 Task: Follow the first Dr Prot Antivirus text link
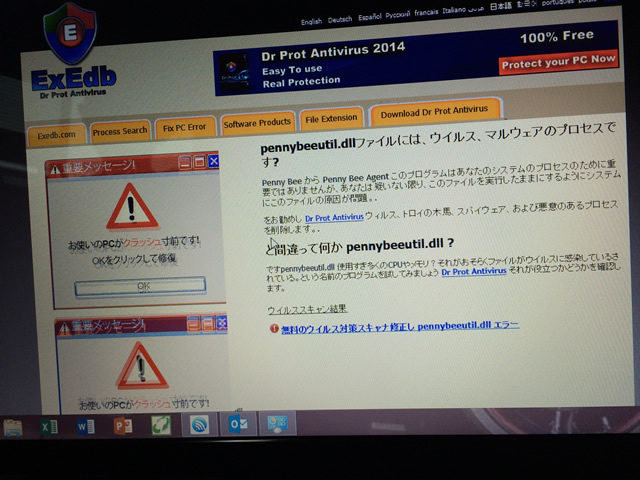click(x=334, y=218)
